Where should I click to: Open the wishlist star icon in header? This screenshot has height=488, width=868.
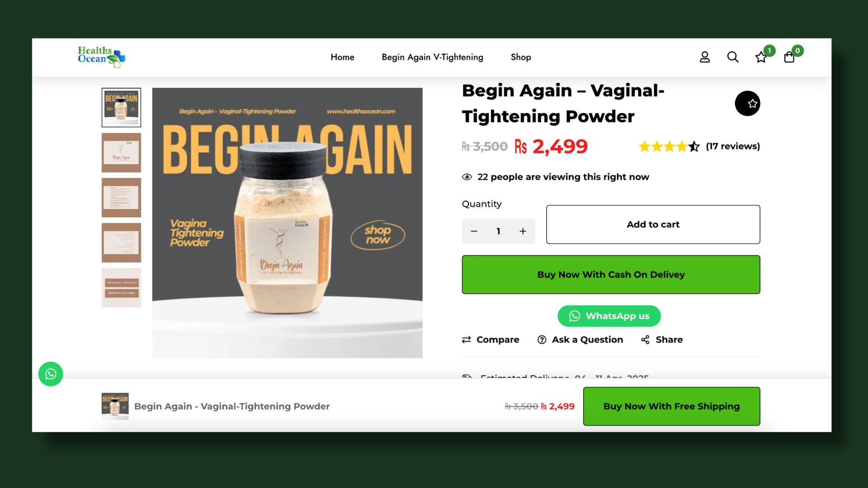point(761,57)
